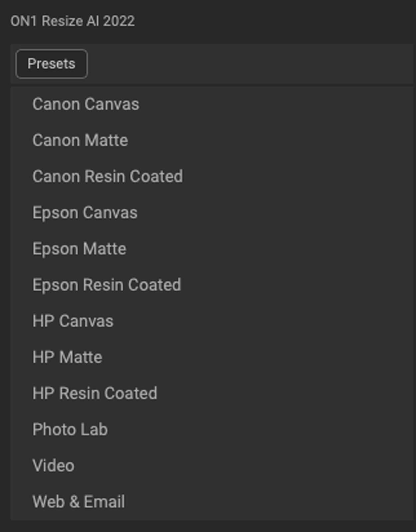Viewport: 416px width, 532px height.
Task: Show presets for Canon canvas paper
Action: 86,104
